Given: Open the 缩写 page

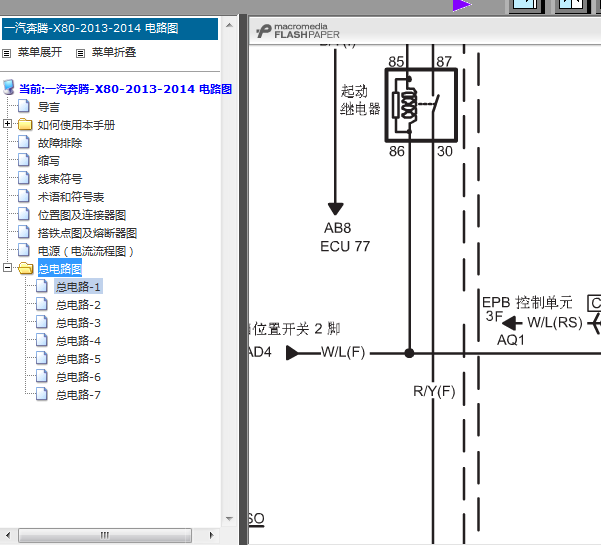Looking at the screenshot, I should pyautogui.click(x=48, y=161).
